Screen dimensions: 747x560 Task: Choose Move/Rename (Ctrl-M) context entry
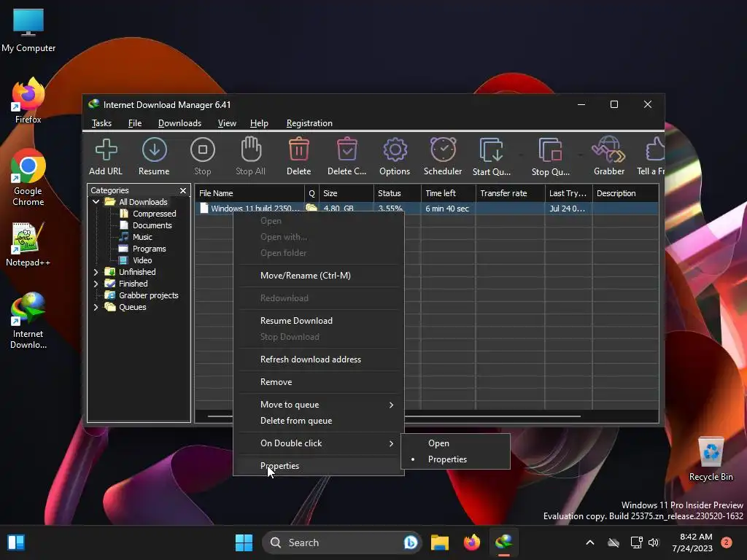(x=318, y=276)
